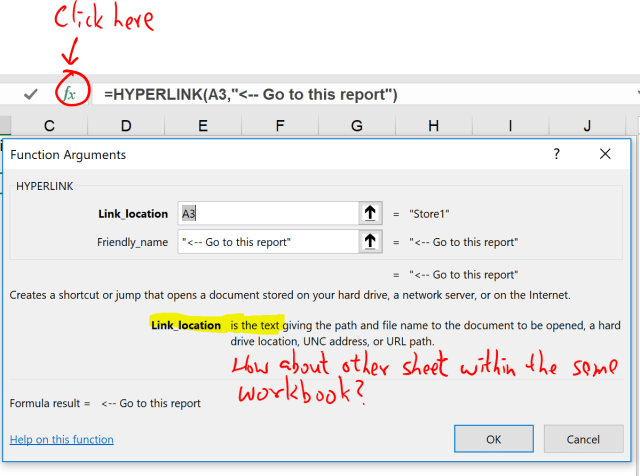640x476 pixels.
Task: Open Help on this function link
Action: [x=62, y=439]
